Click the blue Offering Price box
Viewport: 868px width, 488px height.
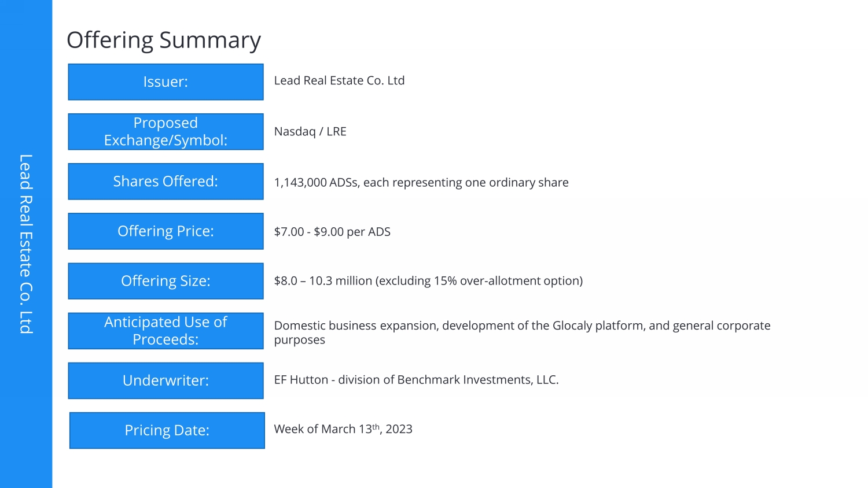165,231
